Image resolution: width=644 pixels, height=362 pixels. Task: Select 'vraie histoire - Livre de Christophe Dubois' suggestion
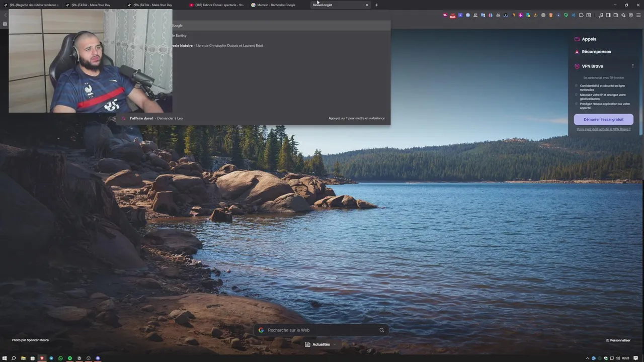[x=254, y=45]
